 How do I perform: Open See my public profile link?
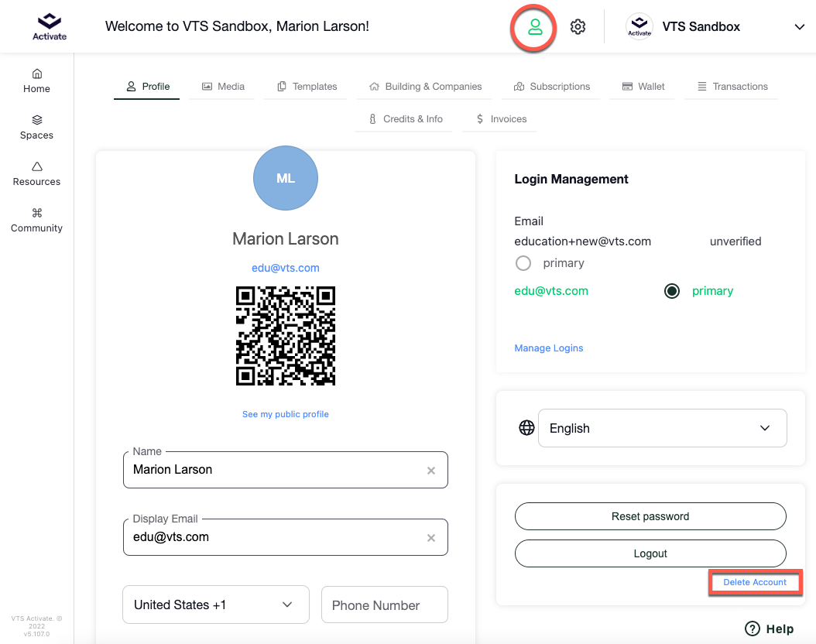pos(286,414)
